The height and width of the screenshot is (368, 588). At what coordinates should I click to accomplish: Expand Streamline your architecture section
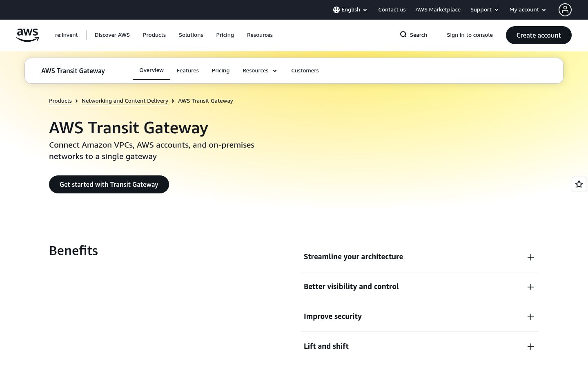(x=420, y=257)
